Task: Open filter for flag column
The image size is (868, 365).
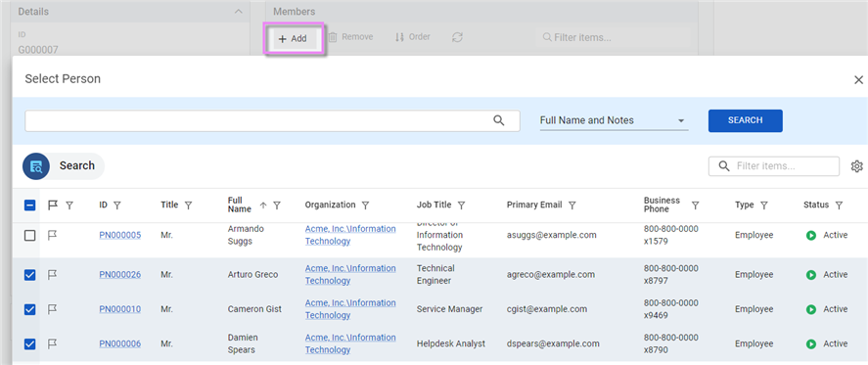Action: point(69,205)
